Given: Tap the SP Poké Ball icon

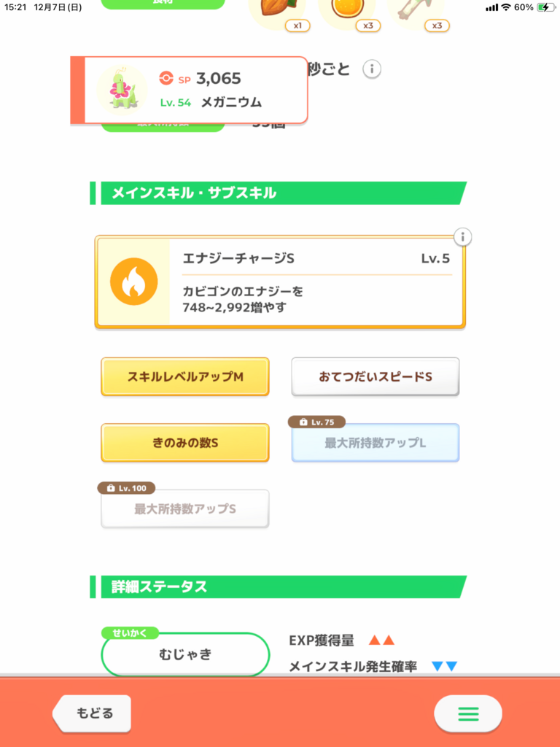Looking at the screenshot, I should 166,78.
